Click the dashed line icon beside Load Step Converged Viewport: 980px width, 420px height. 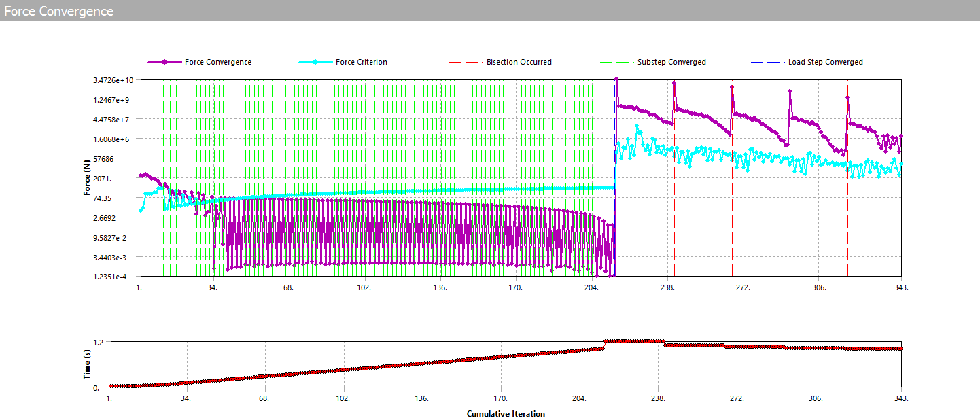click(767, 62)
